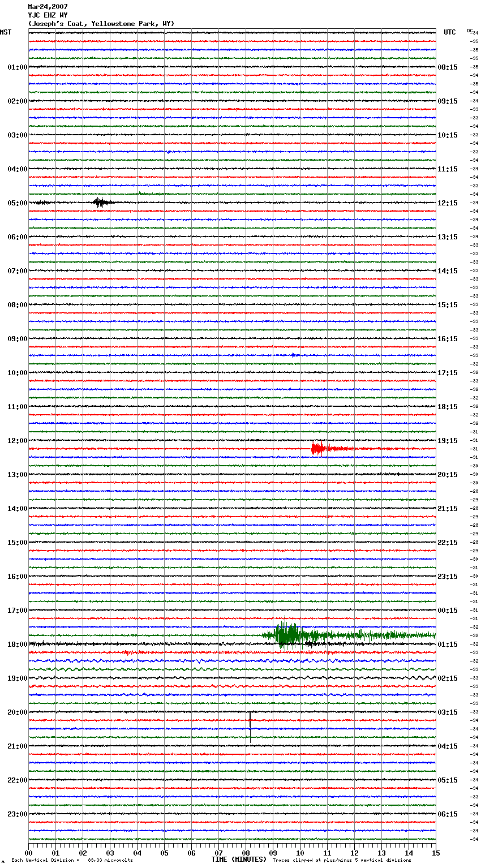Click the 12:15 UTC label

click(x=448, y=203)
